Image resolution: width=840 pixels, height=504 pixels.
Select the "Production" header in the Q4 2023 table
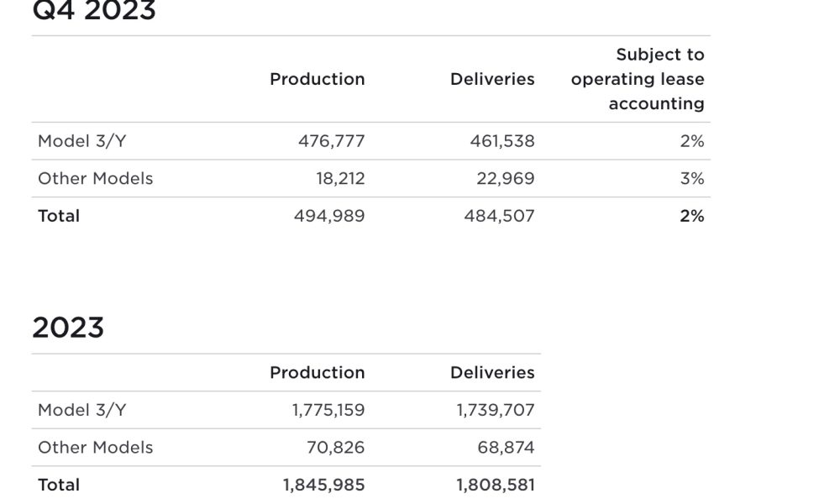tap(318, 79)
